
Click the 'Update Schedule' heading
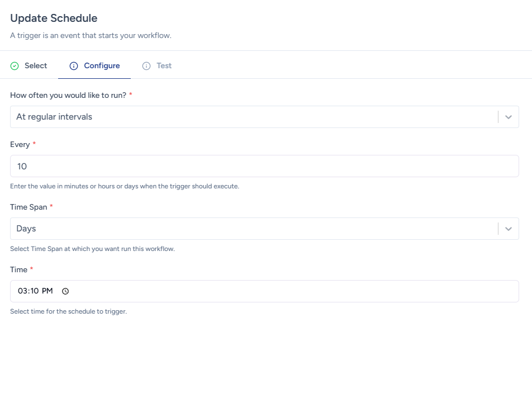[54, 18]
